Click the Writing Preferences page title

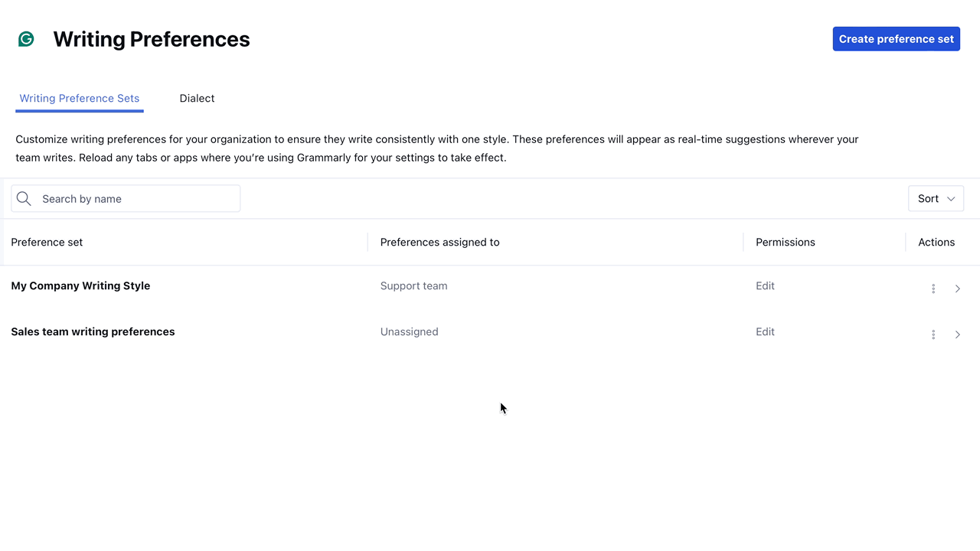[x=152, y=39]
